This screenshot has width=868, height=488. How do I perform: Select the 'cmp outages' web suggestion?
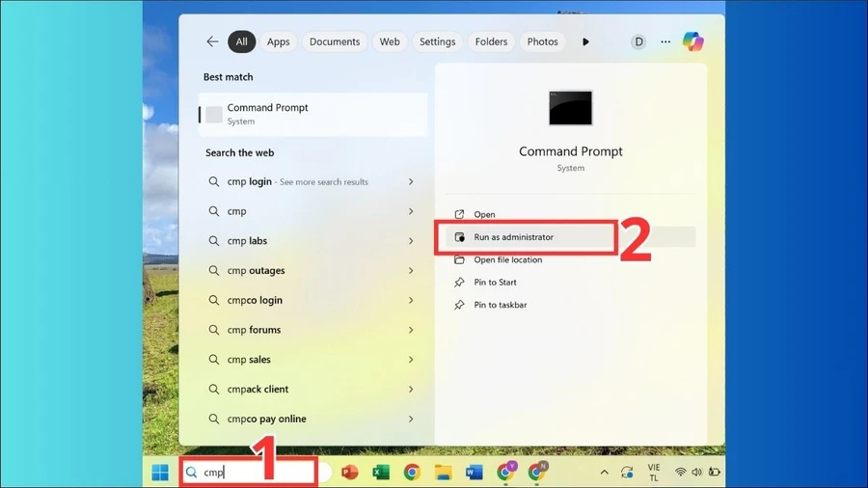[x=312, y=271]
